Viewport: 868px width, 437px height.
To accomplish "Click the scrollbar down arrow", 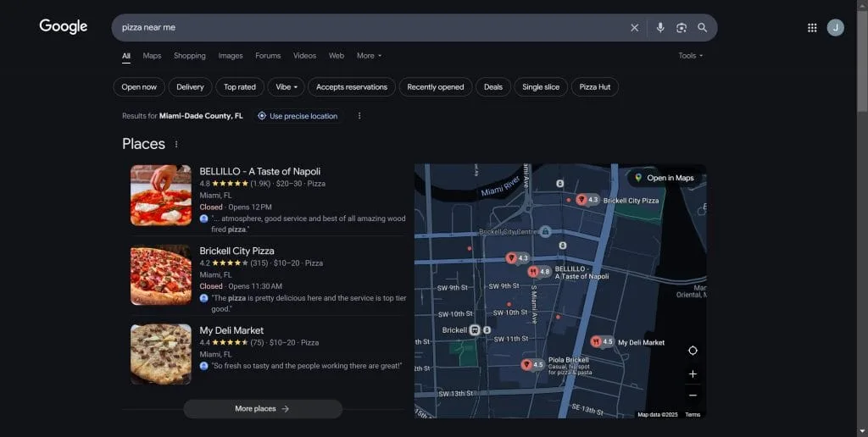I will pos(862,431).
